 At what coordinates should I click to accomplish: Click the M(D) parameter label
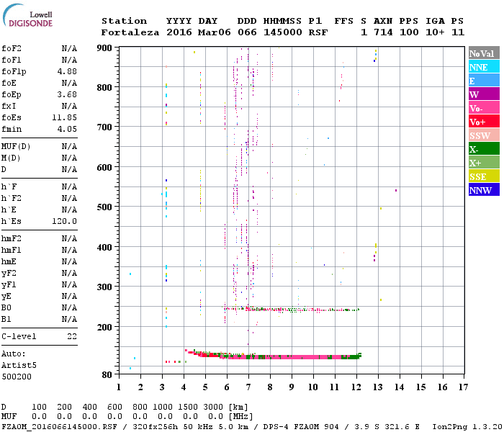pos(11,158)
